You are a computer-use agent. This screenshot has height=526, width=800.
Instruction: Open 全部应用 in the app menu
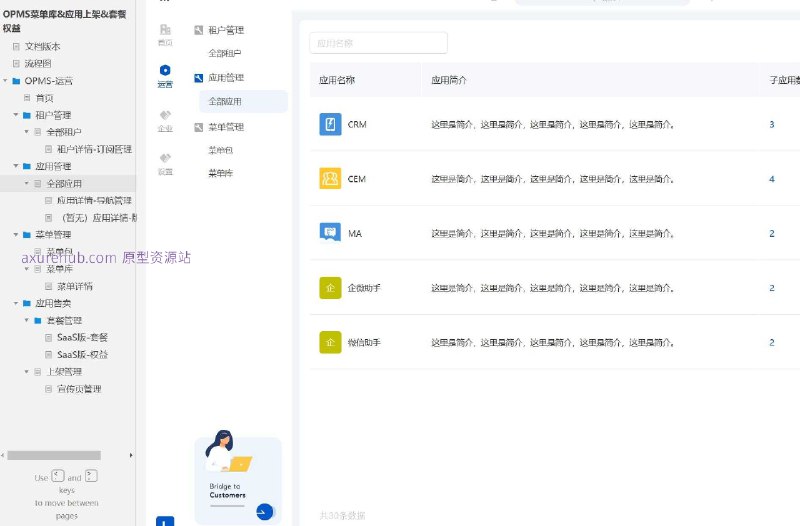point(243,102)
